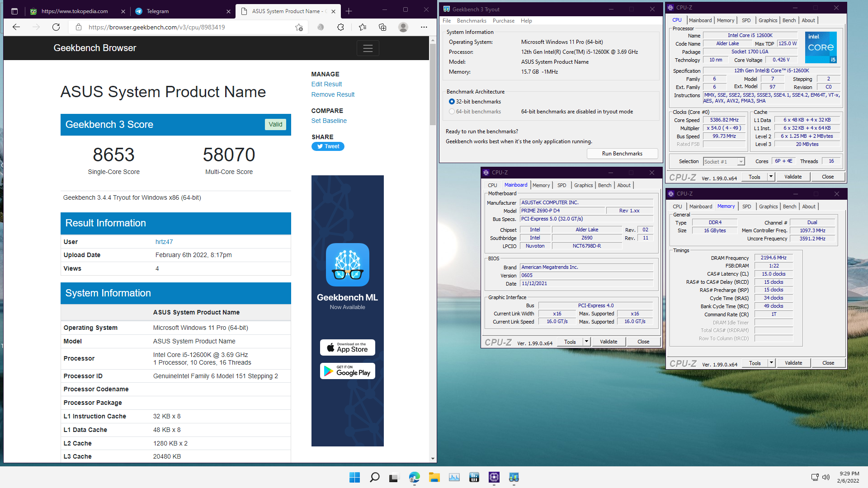
Task: Open Benchmarks menu in Geekbench 3 Tryout
Action: click(x=472, y=21)
